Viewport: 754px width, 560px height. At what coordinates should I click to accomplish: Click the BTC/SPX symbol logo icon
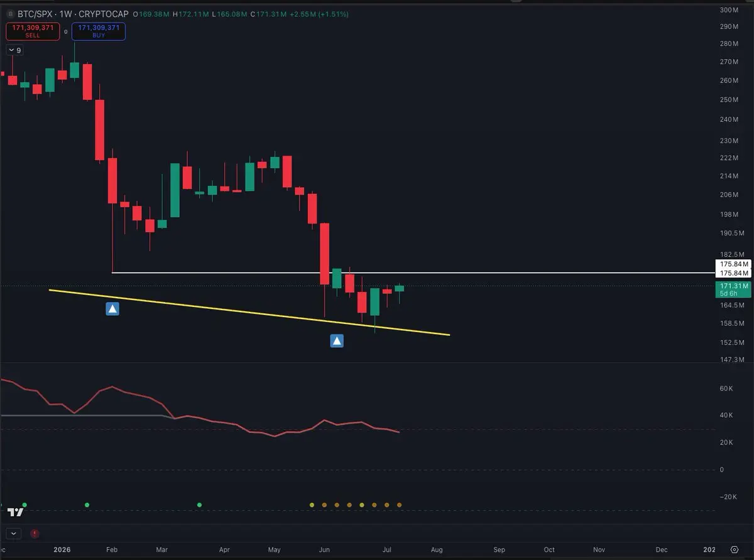coord(10,13)
